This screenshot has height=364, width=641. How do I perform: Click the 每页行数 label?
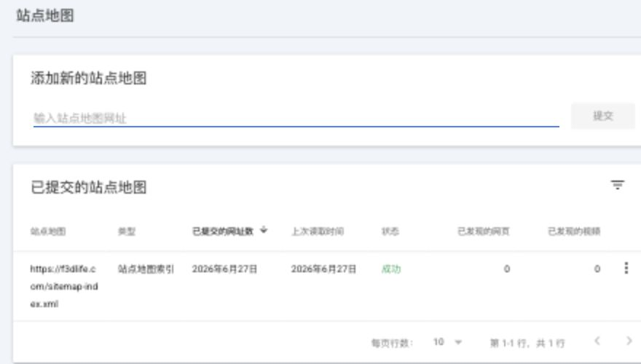pos(392,343)
